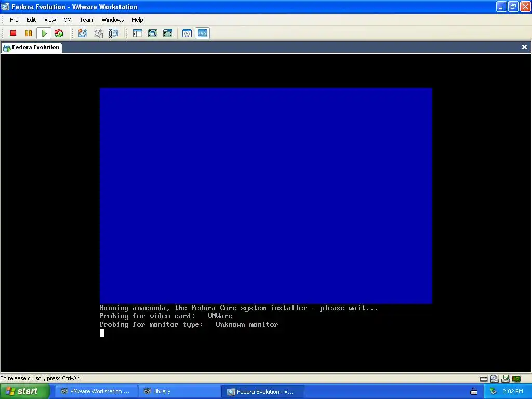The width and height of the screenshot is (532, 399).
Task: Click the hard disk status bar icon
Action: (484, 379)
